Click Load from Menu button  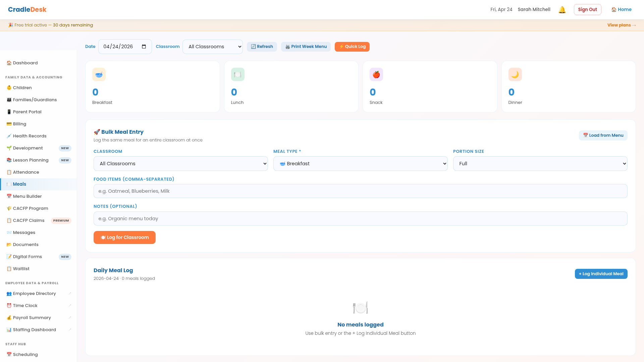pos(603,135)
